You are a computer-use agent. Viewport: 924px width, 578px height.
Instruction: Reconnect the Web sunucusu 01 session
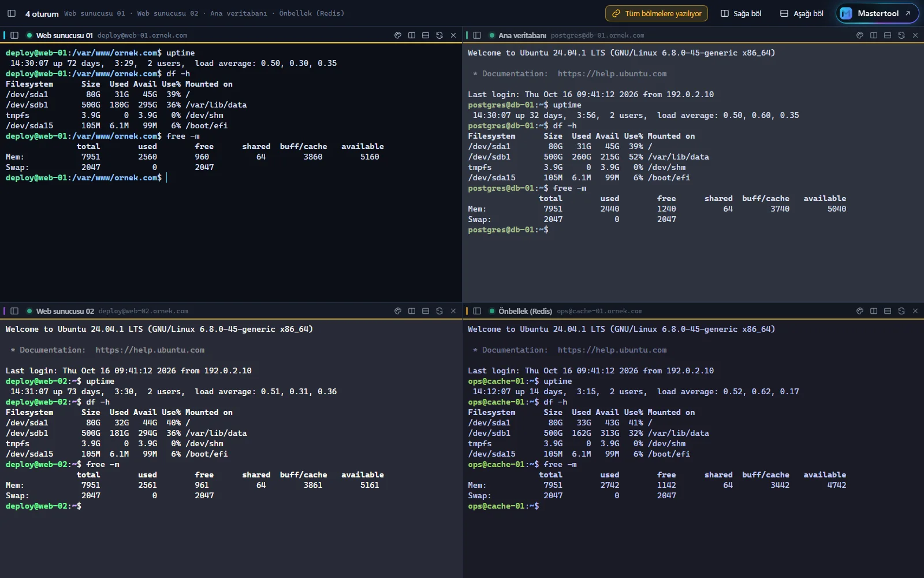[x=439, y=35]
